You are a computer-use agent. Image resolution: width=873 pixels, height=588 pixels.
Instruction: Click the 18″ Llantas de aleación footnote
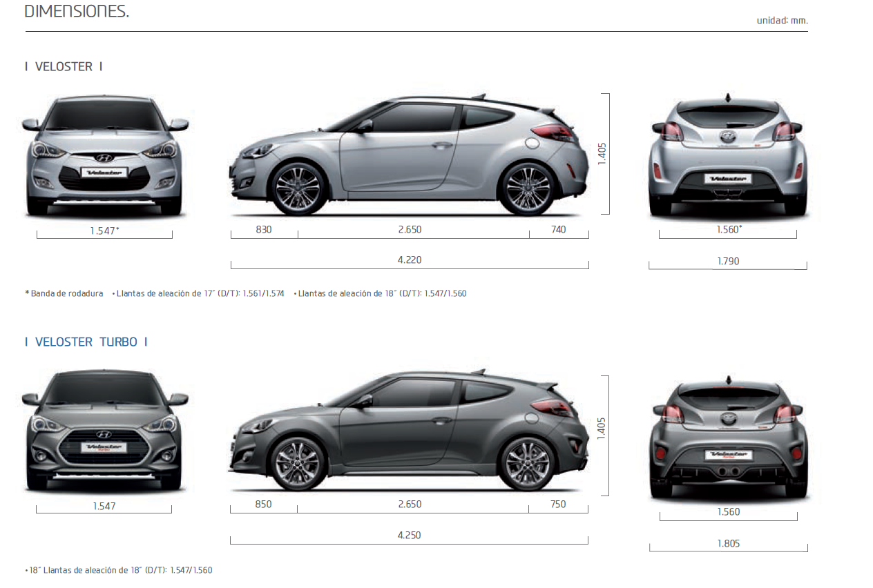[117, 570]
